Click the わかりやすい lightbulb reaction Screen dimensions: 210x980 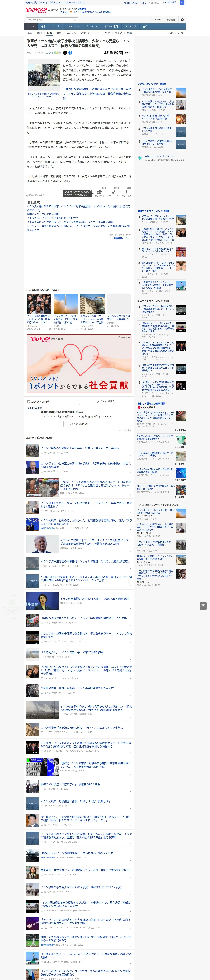113,193
